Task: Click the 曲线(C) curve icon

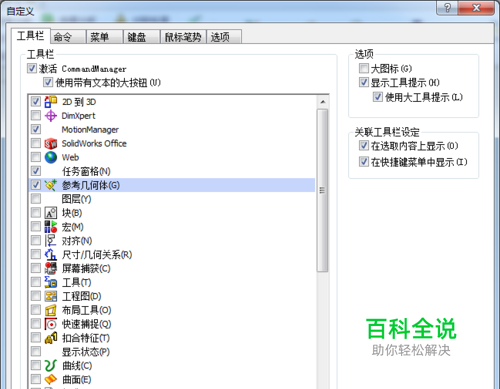Action: [x=51, y=366]
